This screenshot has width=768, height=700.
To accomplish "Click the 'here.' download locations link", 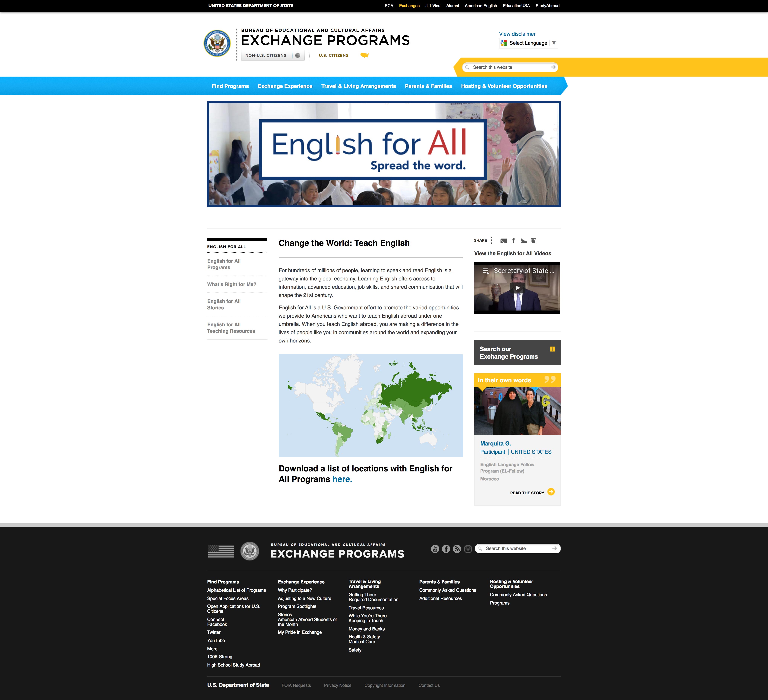I will 342,479.
